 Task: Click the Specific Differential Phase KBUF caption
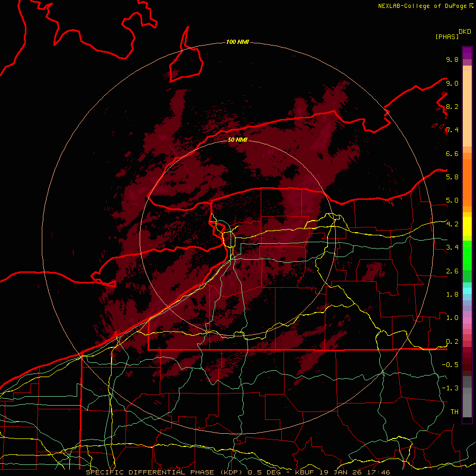pos(238,472)
